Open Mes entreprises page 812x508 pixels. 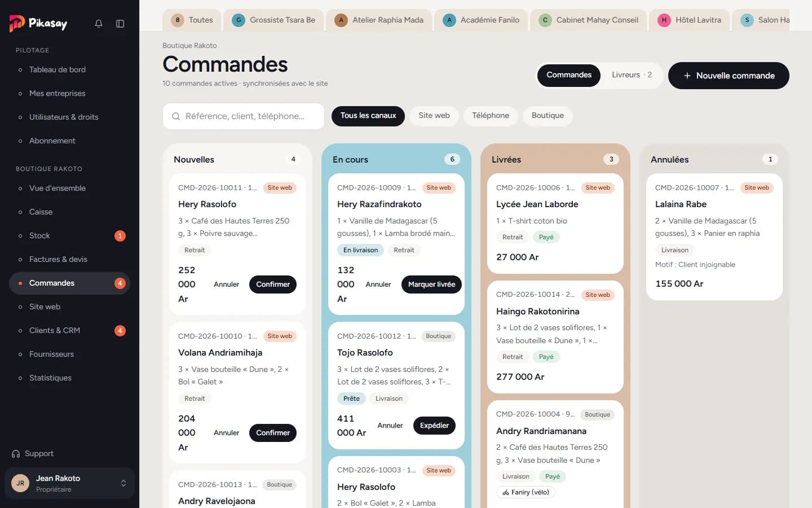(x=69, y=94)
